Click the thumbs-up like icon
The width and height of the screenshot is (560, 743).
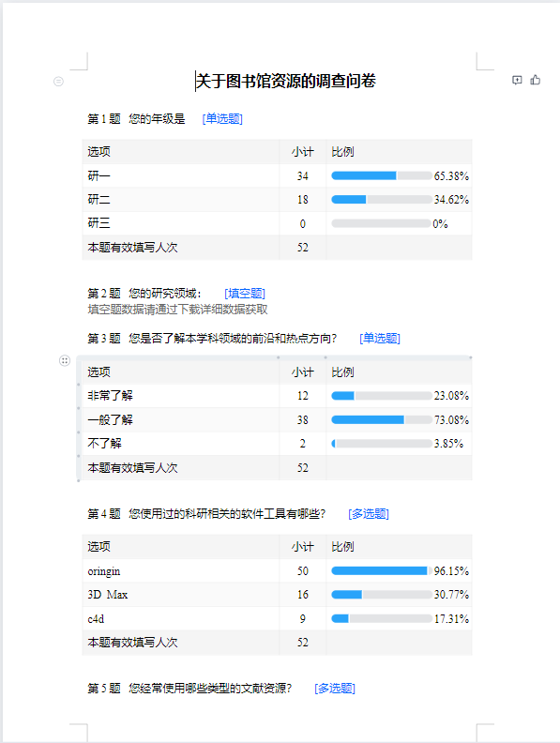(536, 80)
